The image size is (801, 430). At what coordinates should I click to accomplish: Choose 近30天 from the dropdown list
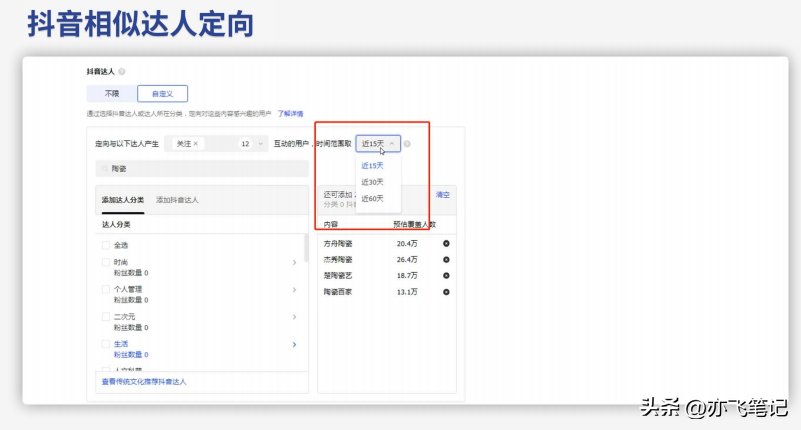pos(372,182)
